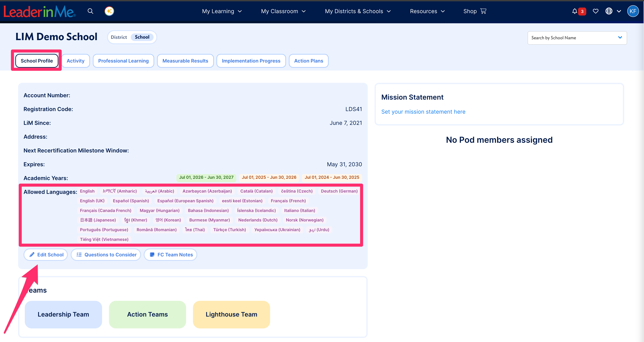Open the FC Team Notes button
The height and width of the screenshot is (342, 644).
pyautogui.click(x=171, y=255)
